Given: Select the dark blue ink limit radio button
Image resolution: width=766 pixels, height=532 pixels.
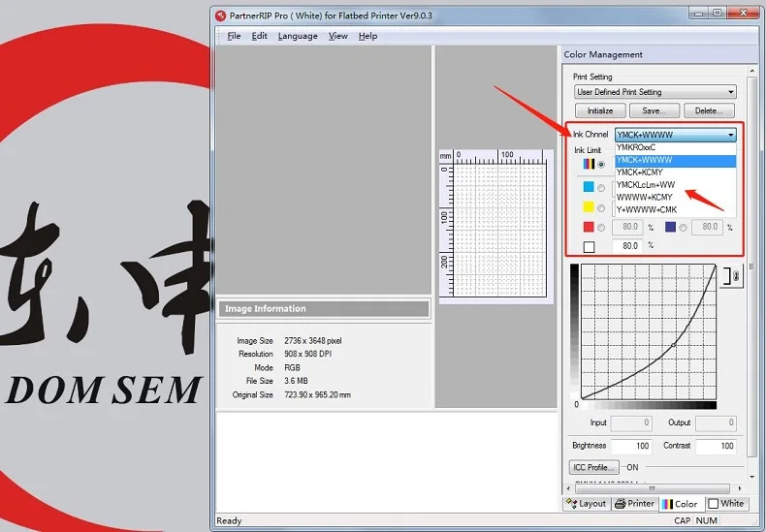Looking at the screenshot, I should tap(683, 228).
